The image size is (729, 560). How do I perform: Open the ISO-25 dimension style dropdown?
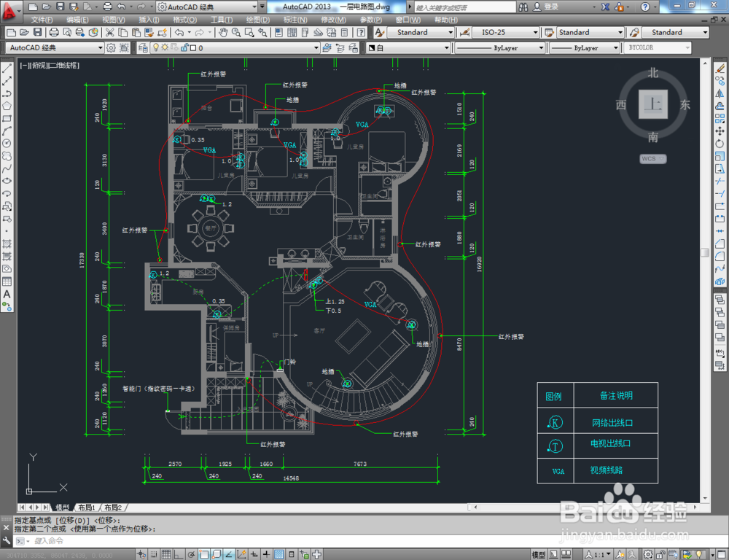[506, 32]
